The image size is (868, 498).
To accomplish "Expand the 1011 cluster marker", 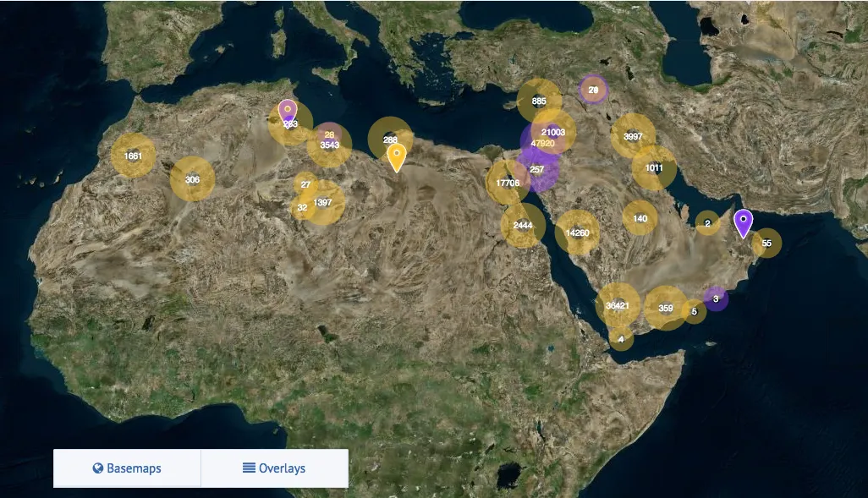I will click(x=654, y=167).
